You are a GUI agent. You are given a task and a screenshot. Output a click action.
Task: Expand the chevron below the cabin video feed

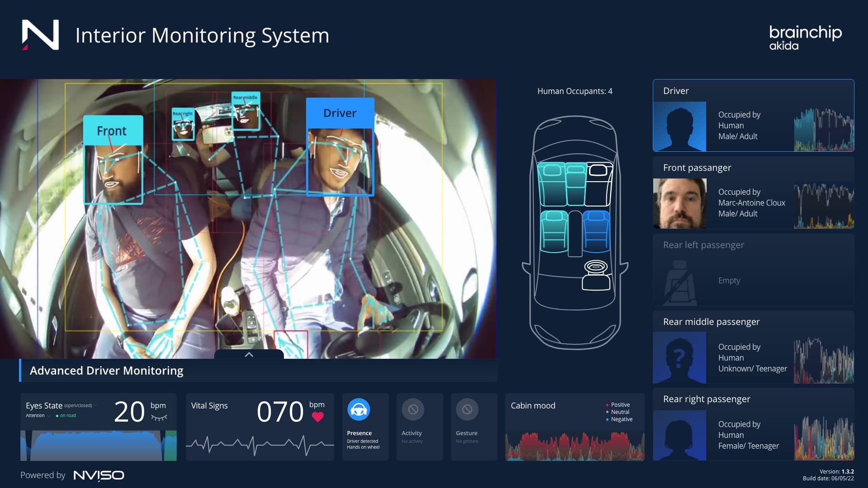249,355
